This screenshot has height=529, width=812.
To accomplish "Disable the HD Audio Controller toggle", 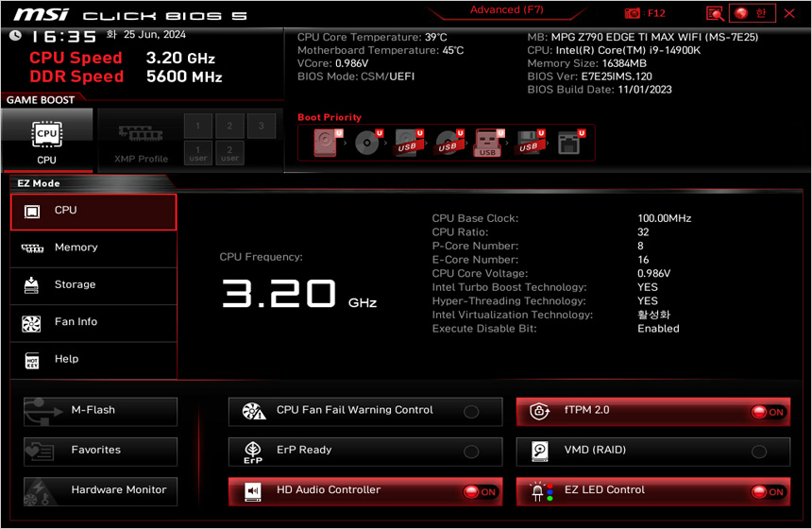I will click(x=479, y=492).
